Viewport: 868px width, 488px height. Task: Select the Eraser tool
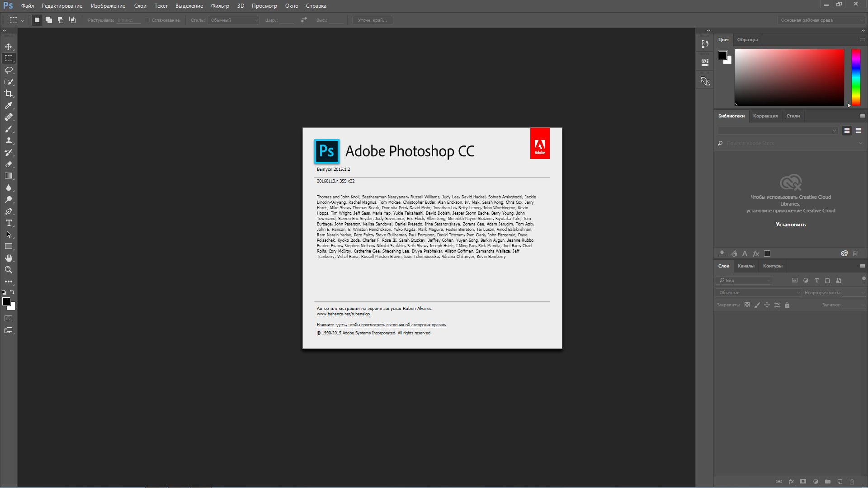(x=9, y=164)
